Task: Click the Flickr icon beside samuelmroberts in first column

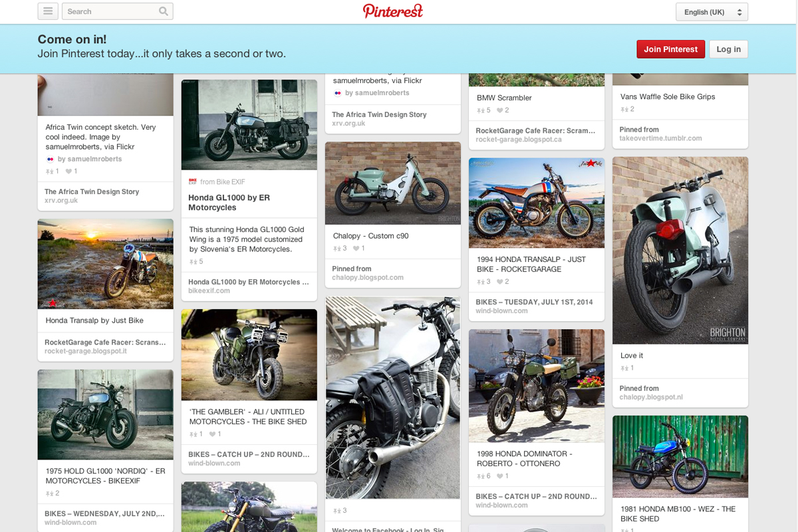Action: pos(50,160)
